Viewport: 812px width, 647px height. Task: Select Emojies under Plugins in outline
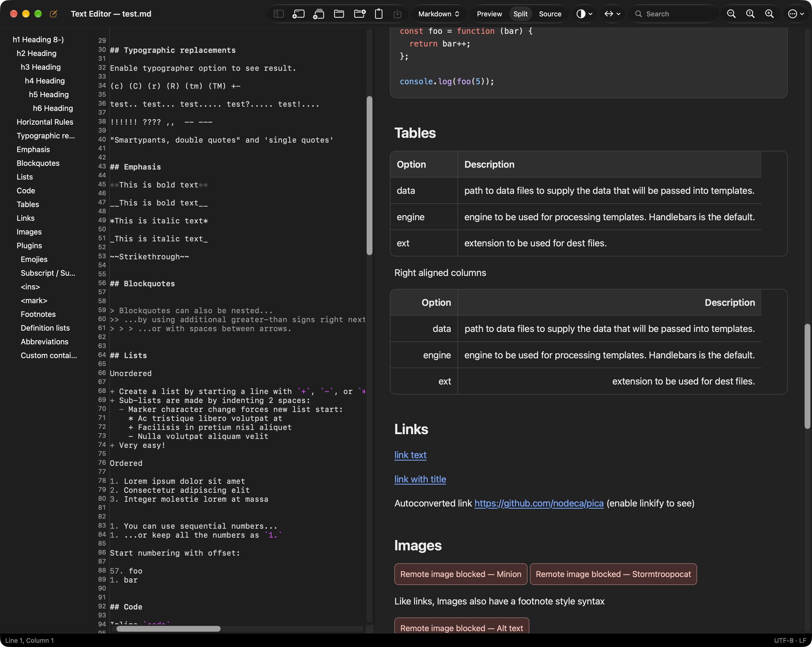[x=34, y=260]
